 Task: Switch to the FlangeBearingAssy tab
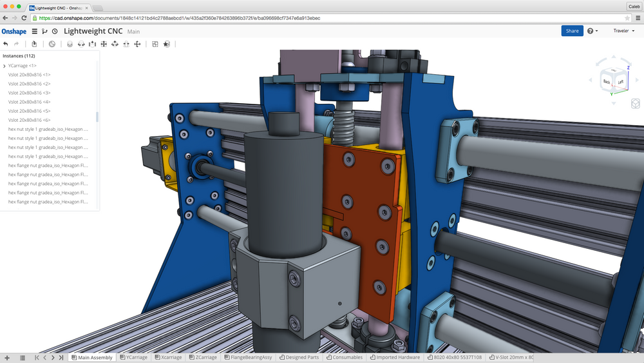(248, 357)
